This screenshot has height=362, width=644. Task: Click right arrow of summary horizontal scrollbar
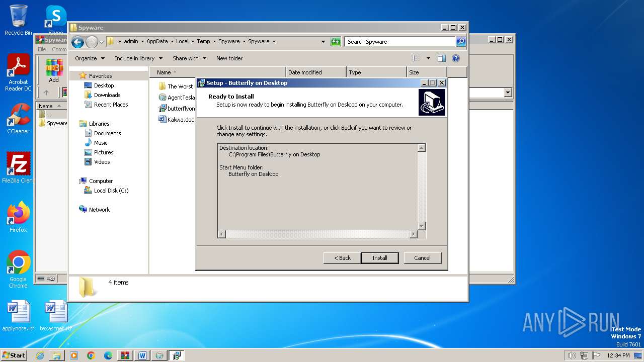click(414, 234)
